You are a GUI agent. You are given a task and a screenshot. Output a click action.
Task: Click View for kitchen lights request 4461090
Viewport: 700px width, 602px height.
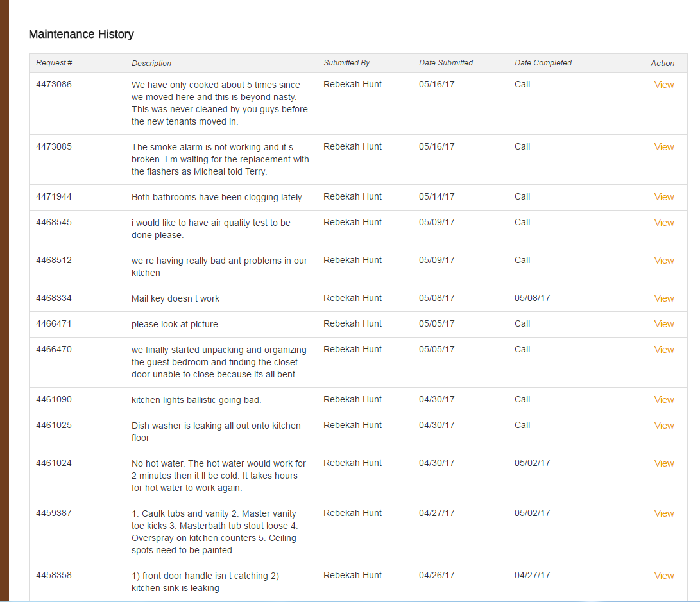coord(663,400)
